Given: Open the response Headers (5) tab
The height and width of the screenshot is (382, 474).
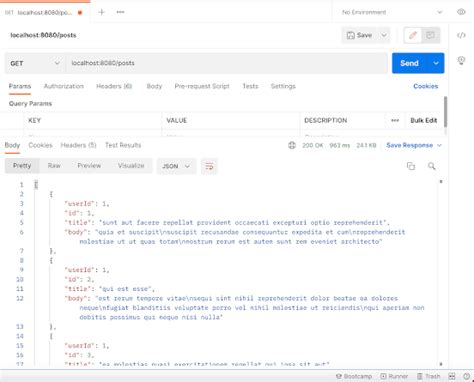Looking at the screenshot, I should (78, 145).
